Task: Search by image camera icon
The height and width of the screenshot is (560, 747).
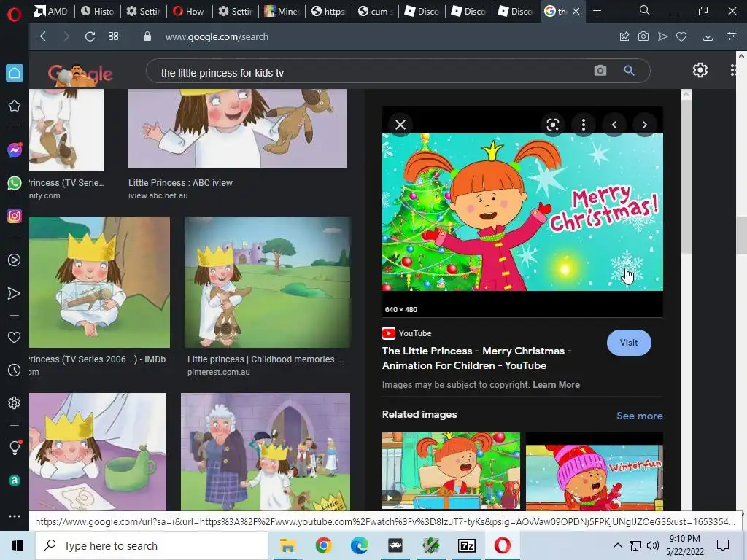Action: click(600, 71)
